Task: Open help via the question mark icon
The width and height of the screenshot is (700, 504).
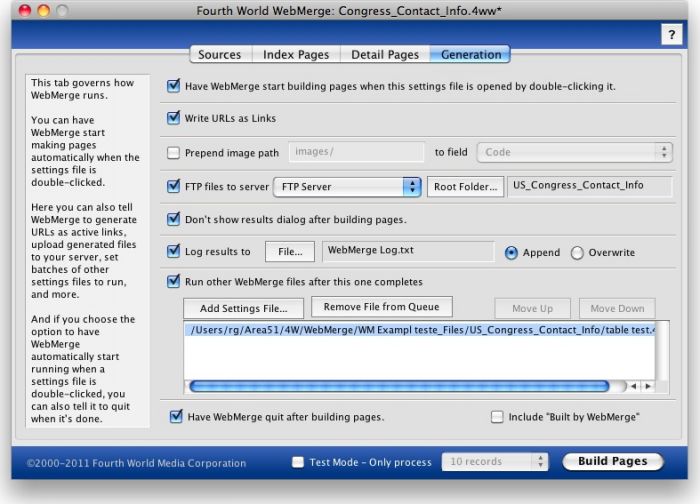Action: [x=671, y=34]
